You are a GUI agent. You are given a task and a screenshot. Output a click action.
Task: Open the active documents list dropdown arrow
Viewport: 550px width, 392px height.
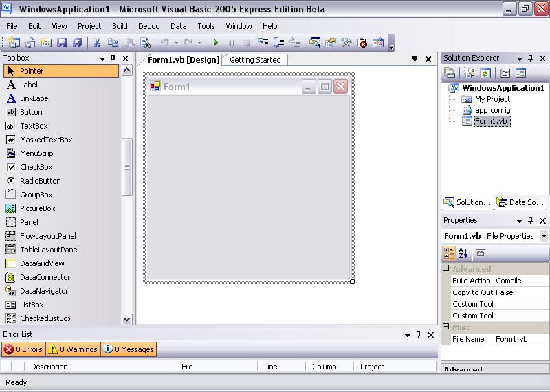click(x=415, y=59)
